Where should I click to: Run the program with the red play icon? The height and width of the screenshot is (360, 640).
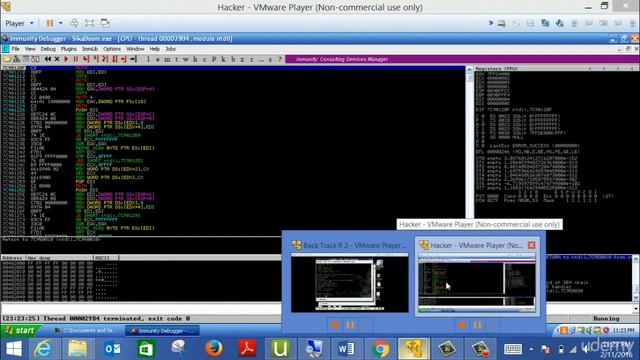pyautogui.click(x=66, y=59)
